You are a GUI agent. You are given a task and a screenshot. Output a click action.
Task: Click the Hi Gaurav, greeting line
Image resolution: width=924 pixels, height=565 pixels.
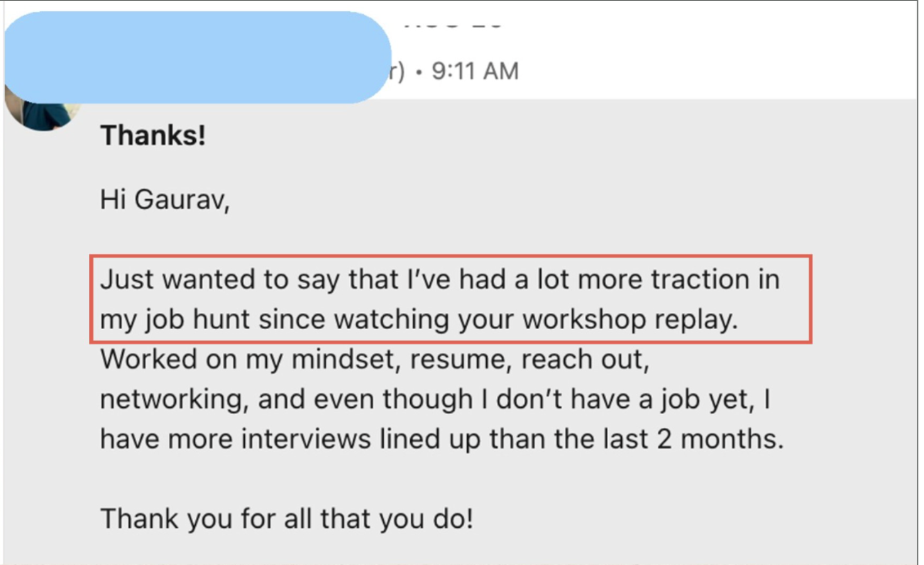click(165, 200)
